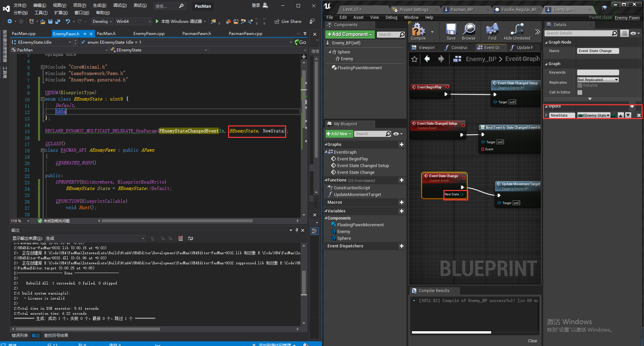Screen dimensions: 644x346
Task: Open the Not Replicated dropdown
Action: click(x=598, y=79)
